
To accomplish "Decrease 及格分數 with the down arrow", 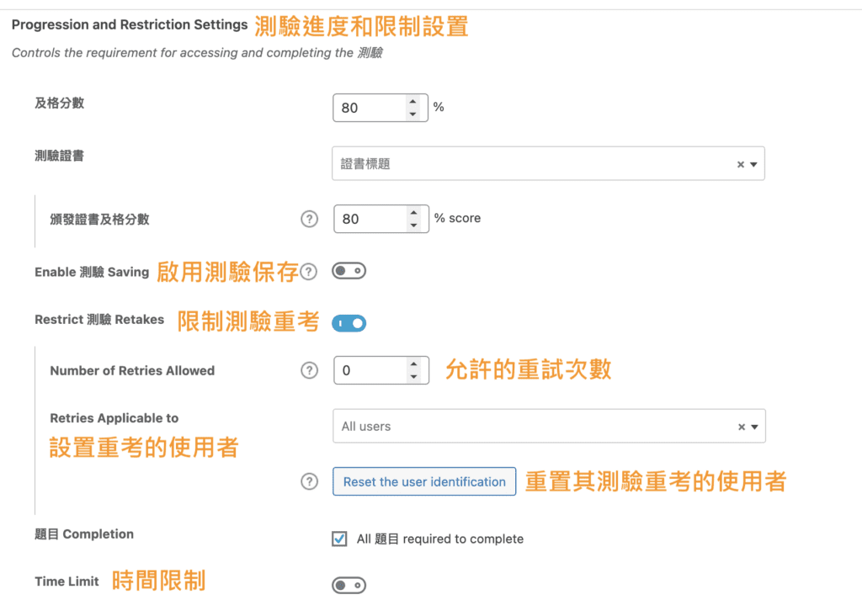I will pos(412,114).
